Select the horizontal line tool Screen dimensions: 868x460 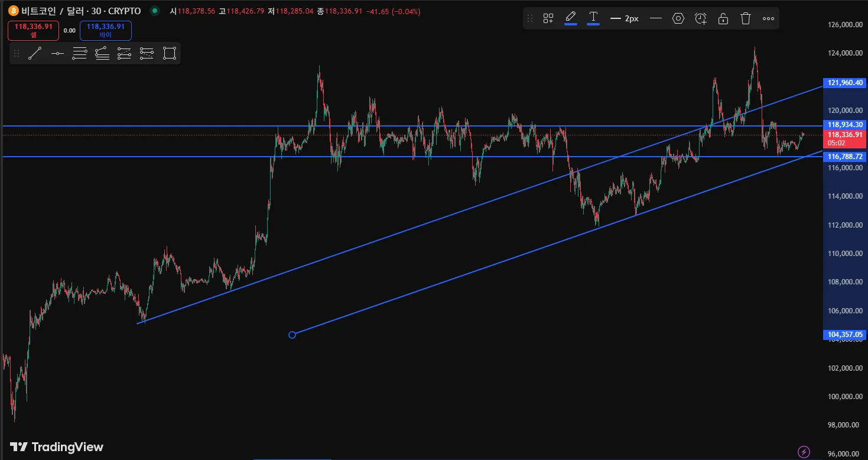pos(57,53)
